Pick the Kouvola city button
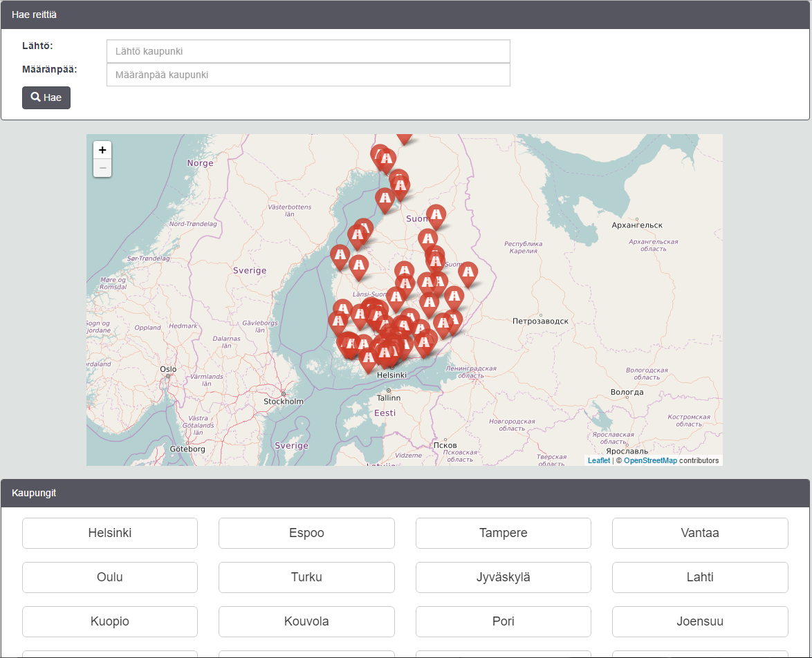 (306, 621)
